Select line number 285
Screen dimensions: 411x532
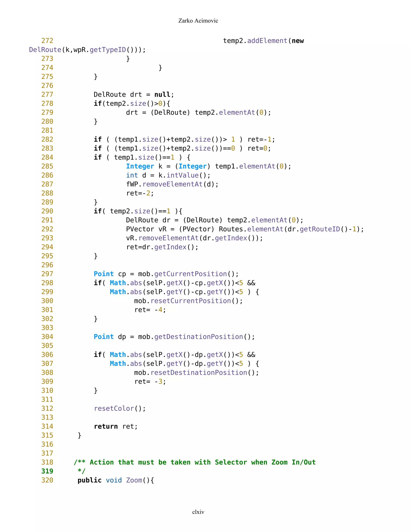(47, 166)
